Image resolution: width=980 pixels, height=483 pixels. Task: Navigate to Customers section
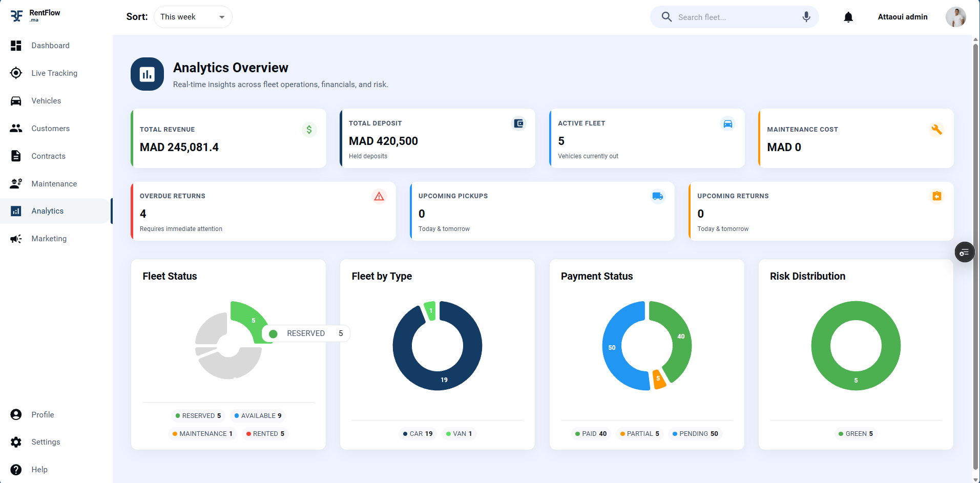(x=50, y=129)
